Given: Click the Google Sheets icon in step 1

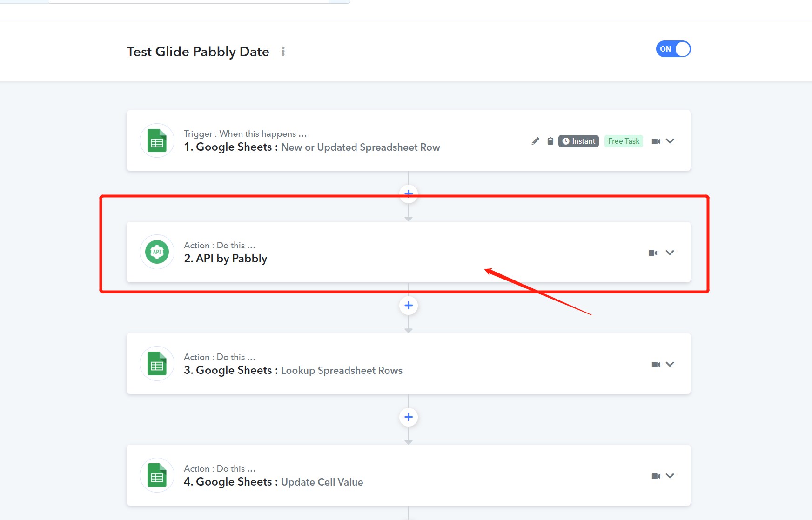Looking at the screenshot, I should point(157,140).
